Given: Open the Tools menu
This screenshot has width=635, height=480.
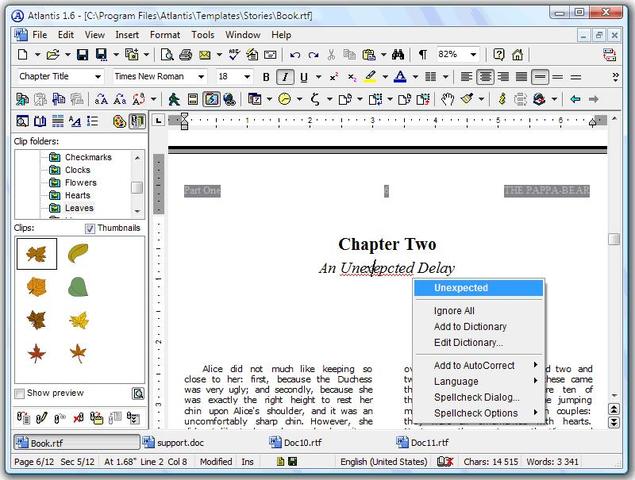Looking at the screenshot, I should click(x=203, y=35).
